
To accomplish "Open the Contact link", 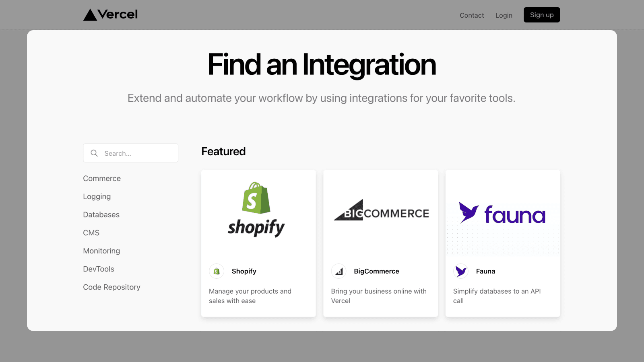I will pyautogui.click(x=472, y=15).
